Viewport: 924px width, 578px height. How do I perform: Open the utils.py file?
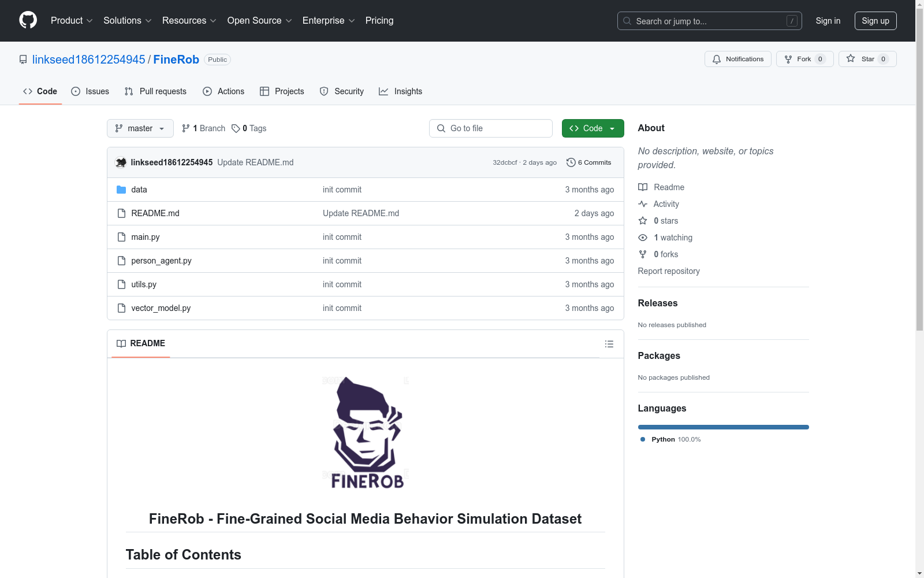144,284
